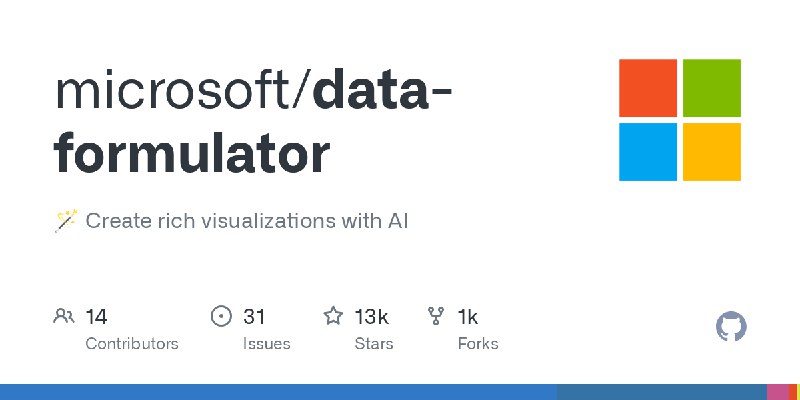
Task: Click the green square of Microsoft logo
Action: point(712,88)
